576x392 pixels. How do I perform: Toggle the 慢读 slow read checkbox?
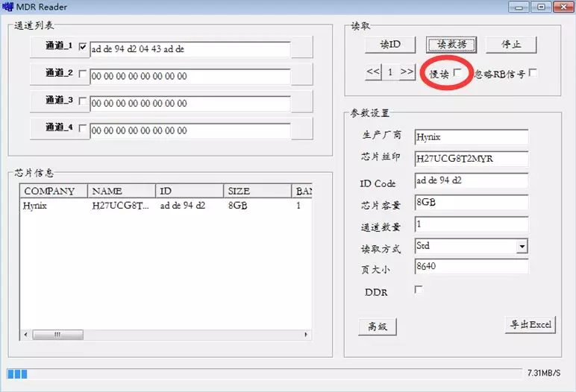[457, 72]
